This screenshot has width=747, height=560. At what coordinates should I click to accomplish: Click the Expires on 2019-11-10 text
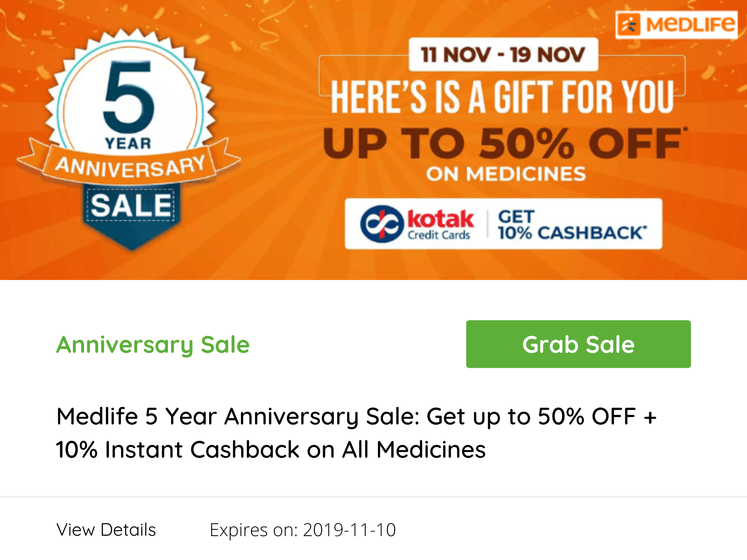(x=303, y=530)
